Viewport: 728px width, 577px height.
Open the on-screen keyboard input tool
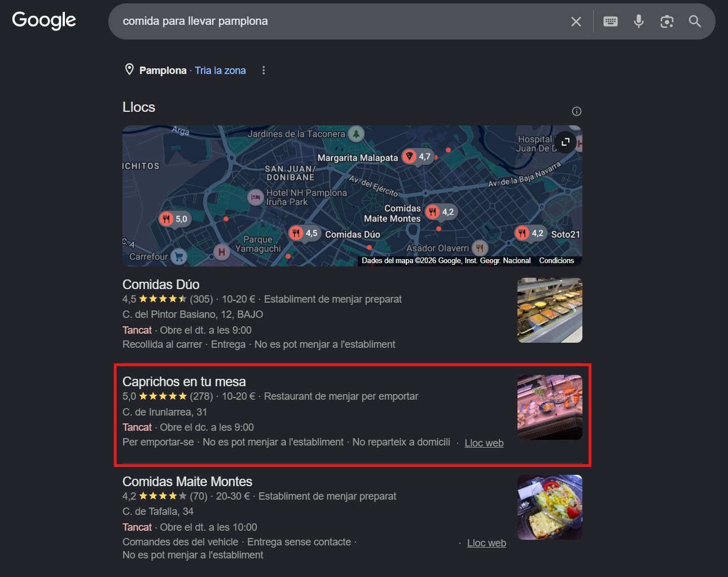[x=611, y=21]
